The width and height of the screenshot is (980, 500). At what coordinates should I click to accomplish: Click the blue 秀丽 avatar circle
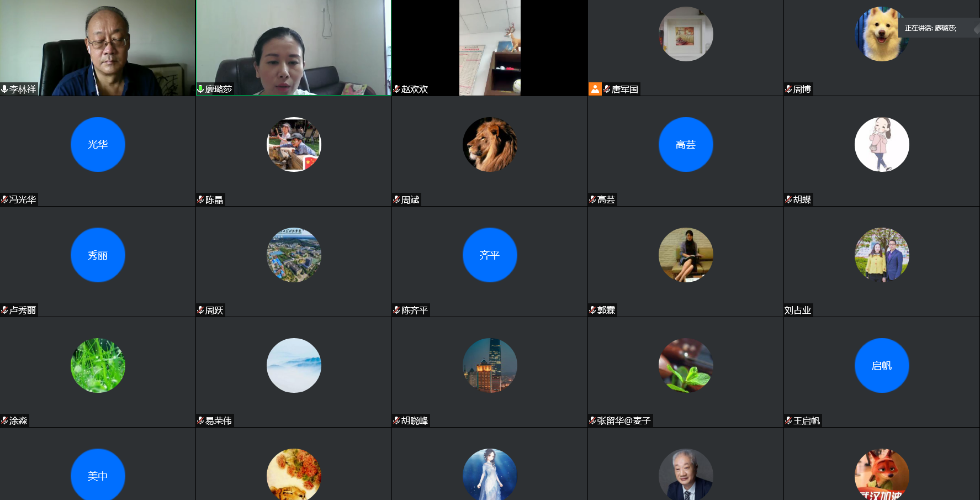(x=98, y=255)
